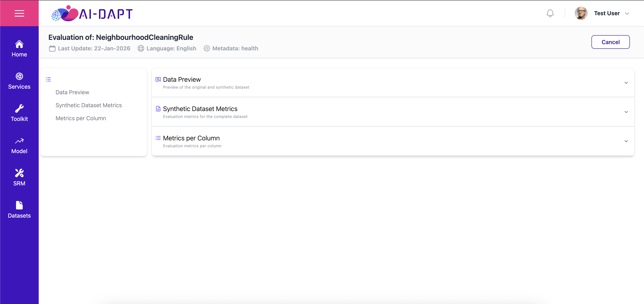Click the AI-DAPT logo
The height and width of the screenshot is (304, 644).
tap(92, 13)
